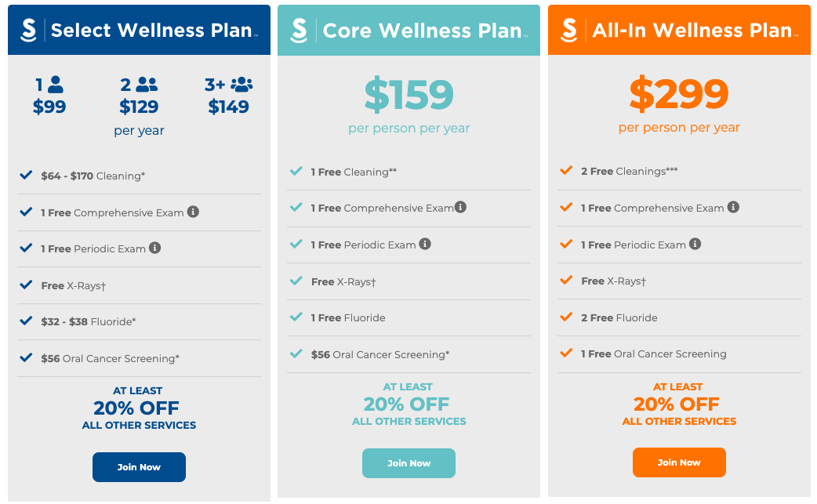Open info icon beside Core plan Periodic Exam
Viewport: 817px width, 504px height.
[x=425, y=244]
